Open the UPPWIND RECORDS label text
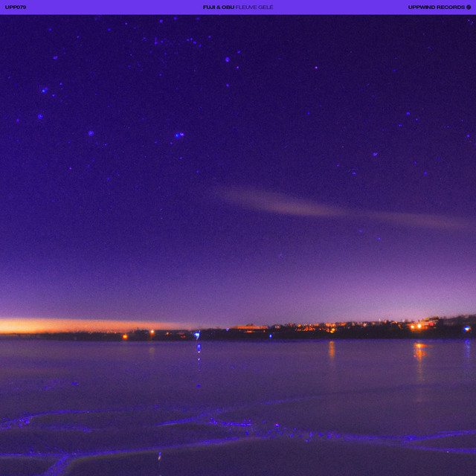The image size is (476, 476). [x=436, y=7]
